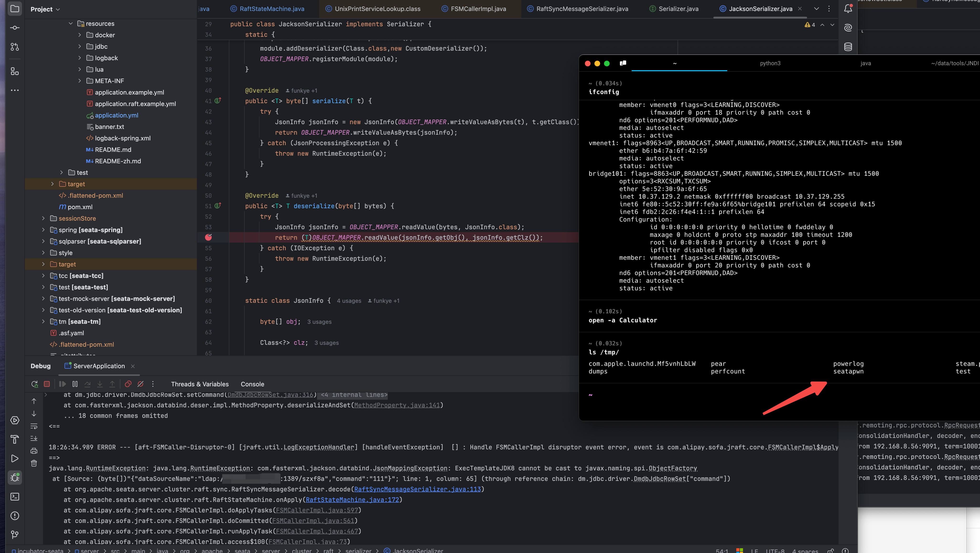
Task: Open the Run tool window icon
Action: point(15,458)
